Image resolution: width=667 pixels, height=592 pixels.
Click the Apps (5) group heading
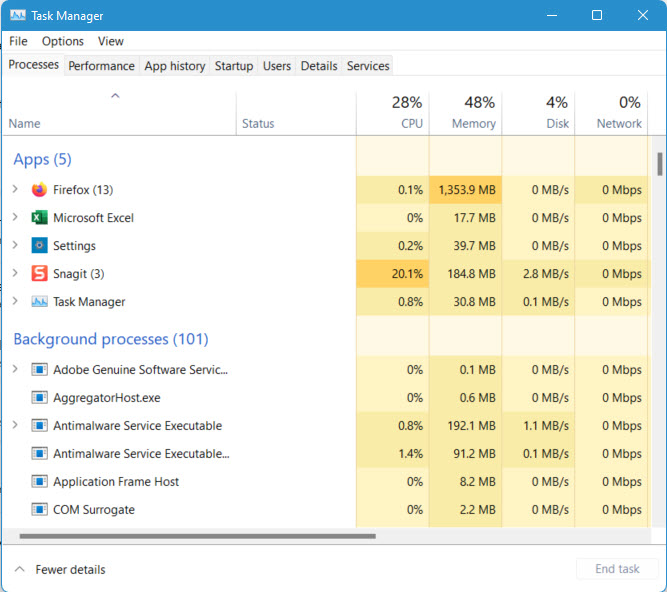tap(42, 159)
